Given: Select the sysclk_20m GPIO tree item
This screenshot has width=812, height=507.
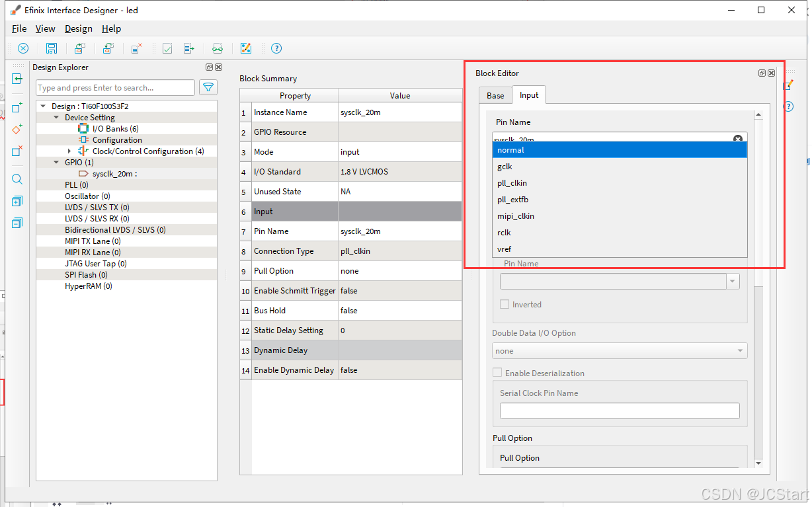Looking at the screenshot, I should 114,174.
